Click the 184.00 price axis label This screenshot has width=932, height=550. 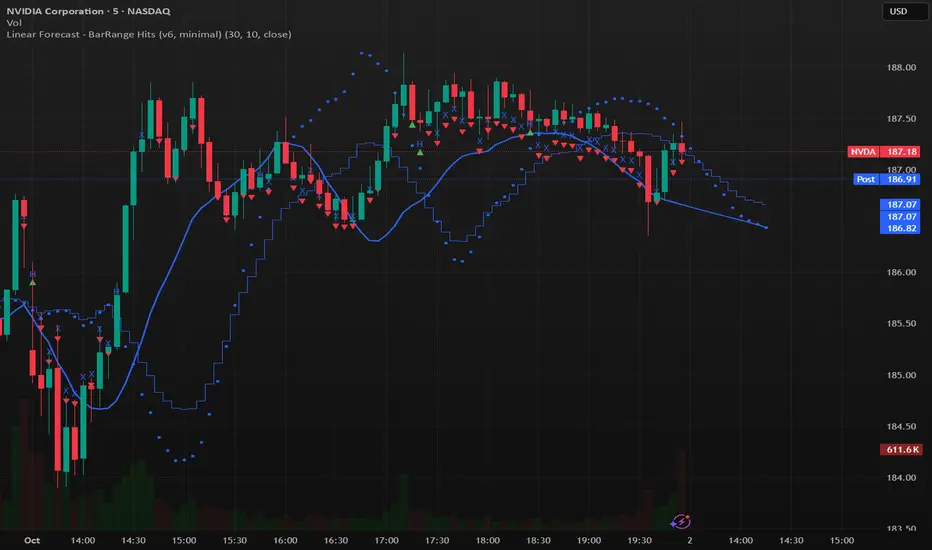coord(901,477)
